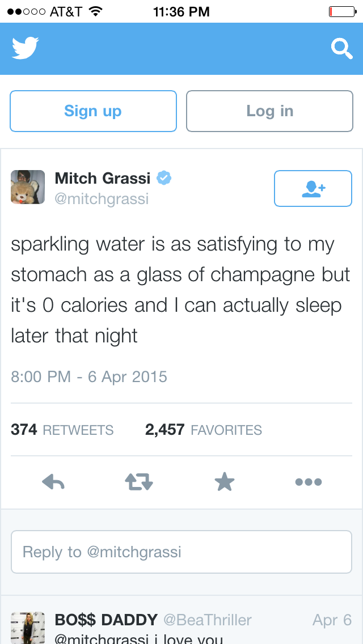Tap the @mitchgrassi handle
Screen dimensions: 363x644
tap(102, 199)
